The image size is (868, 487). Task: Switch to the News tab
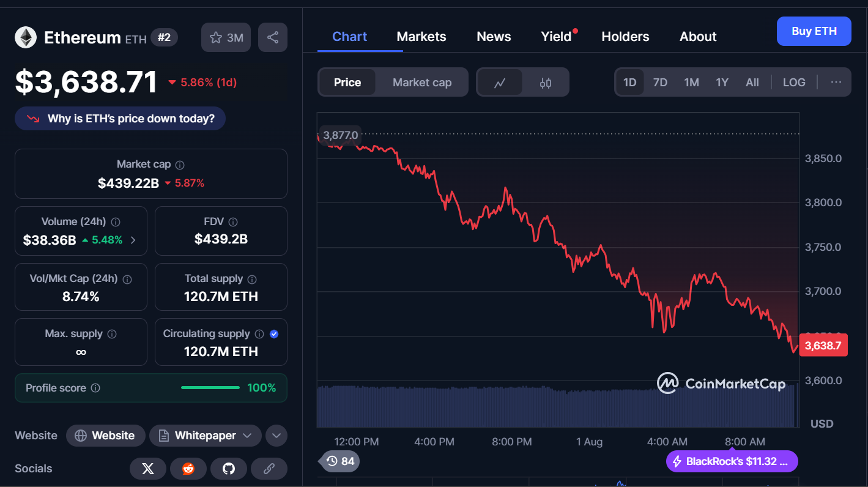point(494,37)
